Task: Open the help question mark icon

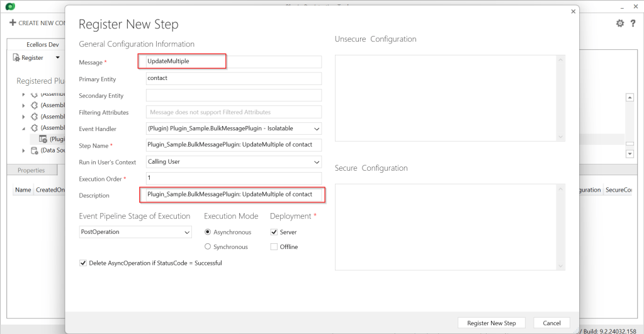Action: coord(633,23)
